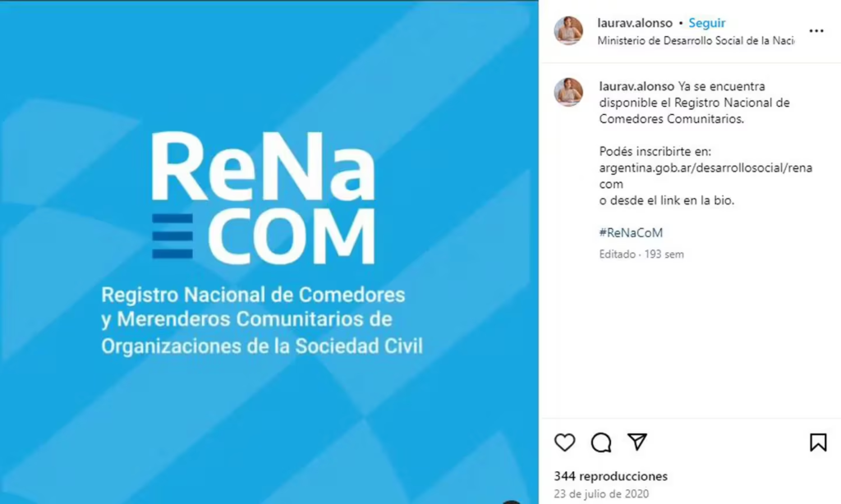Open more options three-dot menu
841x504 pixels.
click(816, 31)
